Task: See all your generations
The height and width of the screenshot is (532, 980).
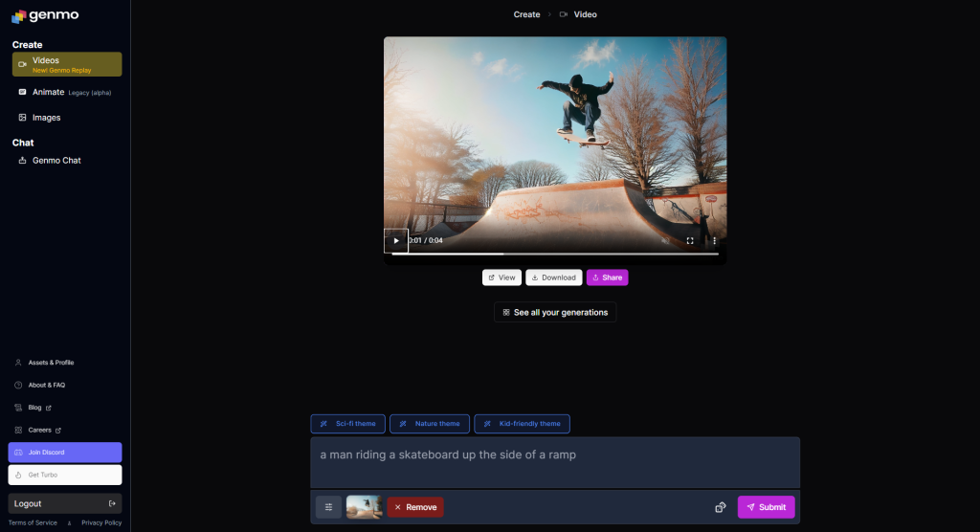Action: click(555, 313)
